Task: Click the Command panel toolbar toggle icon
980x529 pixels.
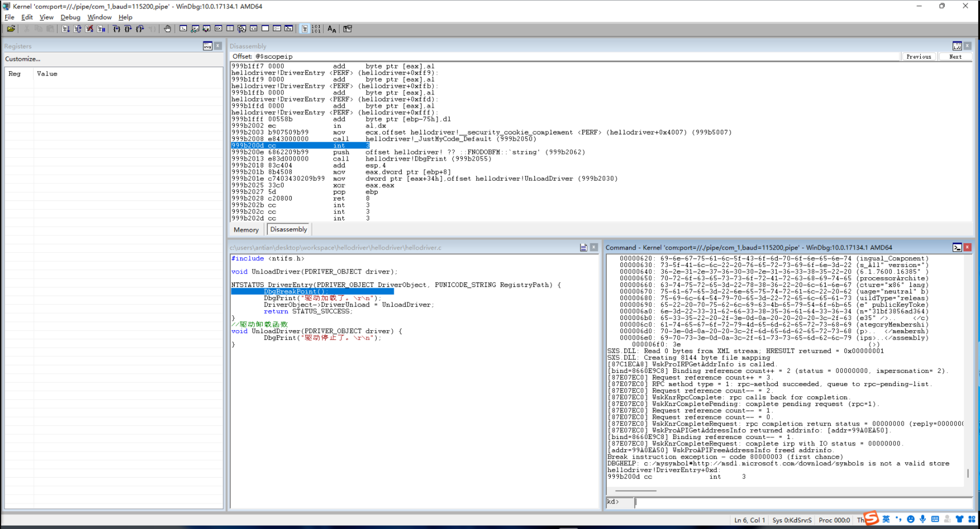Action: [x=957, y=248]
